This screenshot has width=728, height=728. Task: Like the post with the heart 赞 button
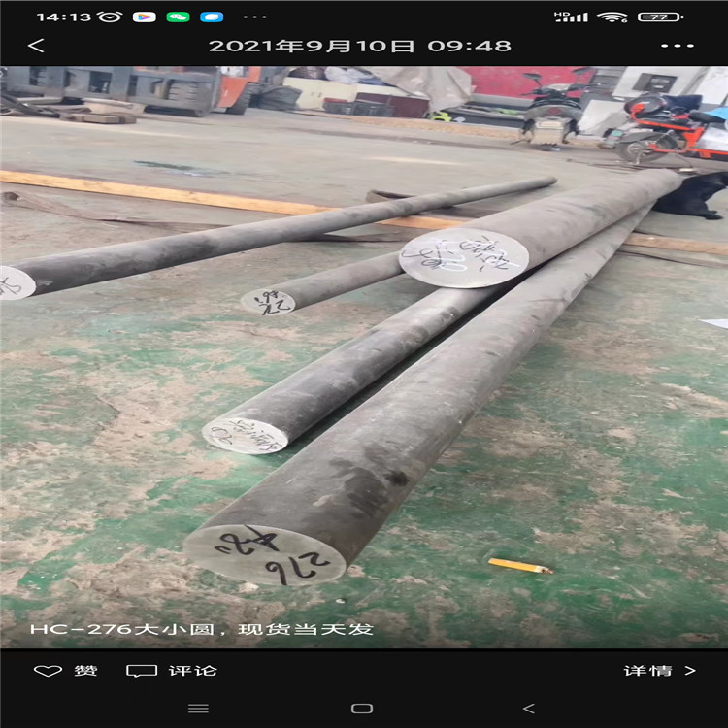(x=65, y=670)
